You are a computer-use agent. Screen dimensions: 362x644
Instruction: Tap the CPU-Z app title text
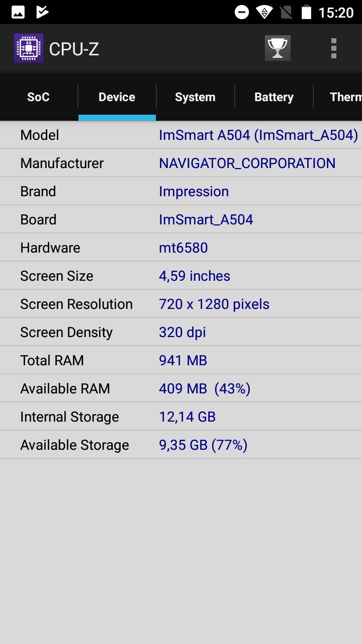tap(74, 49)
